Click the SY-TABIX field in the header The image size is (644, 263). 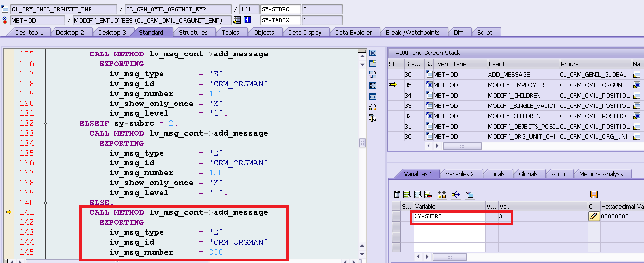click(x=280, y=20)
